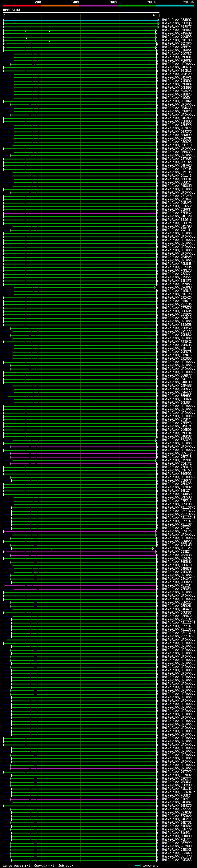This screenshot has height=868, width=197.
Task: Open hit UniRef100_B7PRK0
Action: point(176,213)
